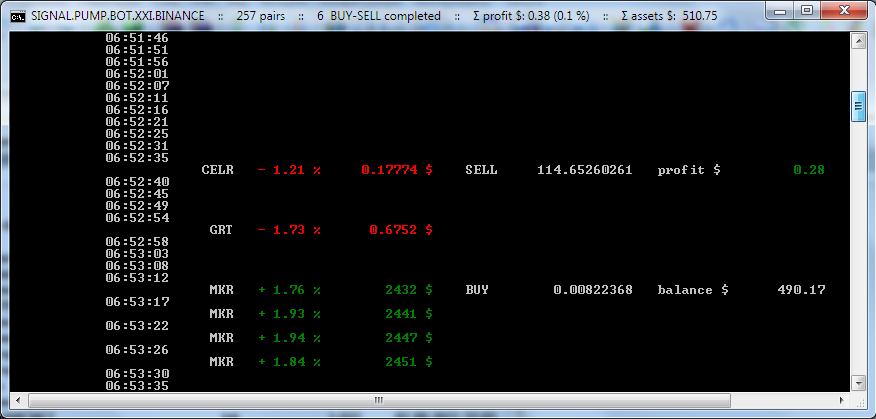Click the title text SIGNAL.PUMP.BOT.XXI.BINANCE
This screenshot has height=419, width=876.
(117, 16)
